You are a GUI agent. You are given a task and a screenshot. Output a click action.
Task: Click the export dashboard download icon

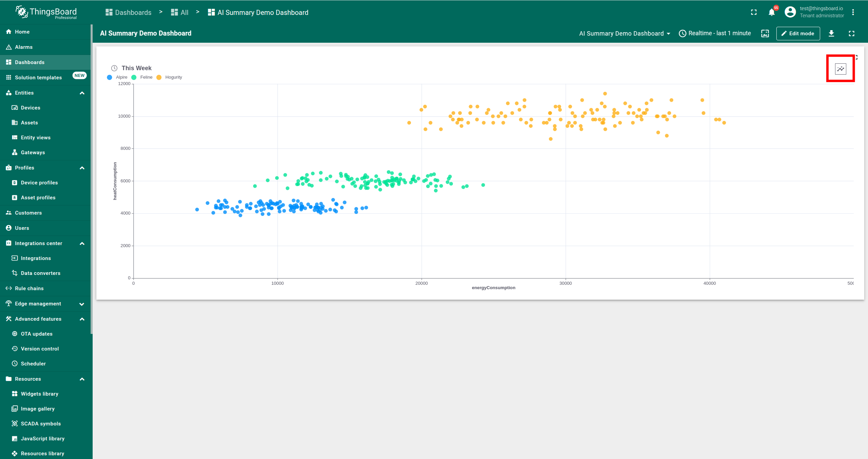(x=831, y=33)
